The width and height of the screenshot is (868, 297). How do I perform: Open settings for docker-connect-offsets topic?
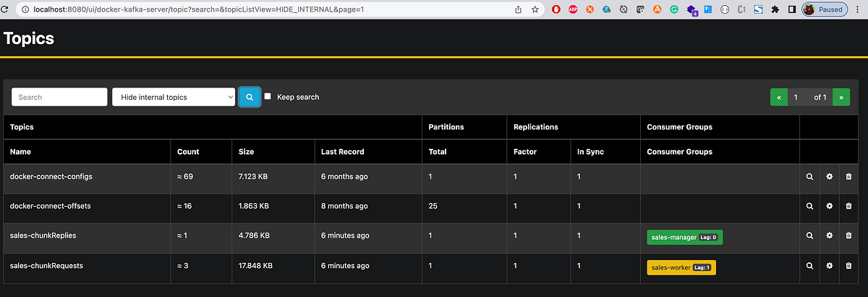click(830, 206)
